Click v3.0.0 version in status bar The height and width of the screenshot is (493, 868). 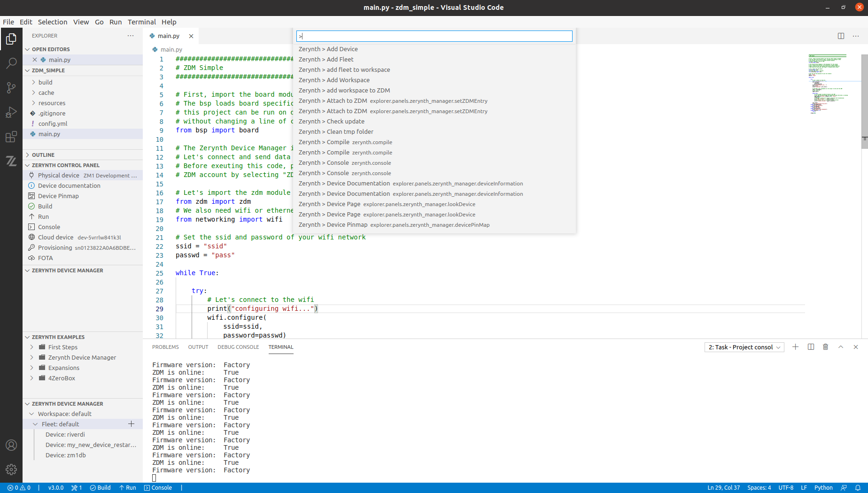click(56, 488)
